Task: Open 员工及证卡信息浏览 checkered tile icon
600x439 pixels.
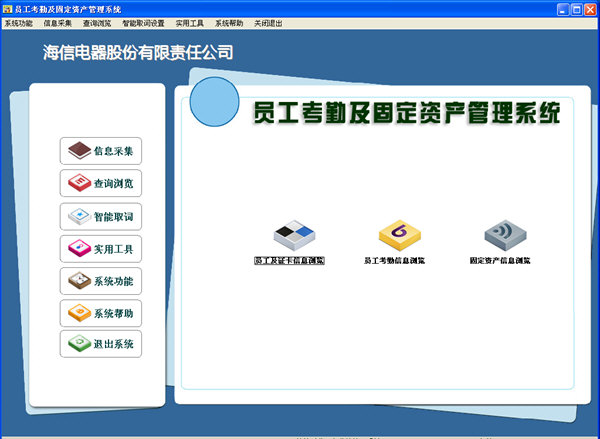Action: click(294, 236)
